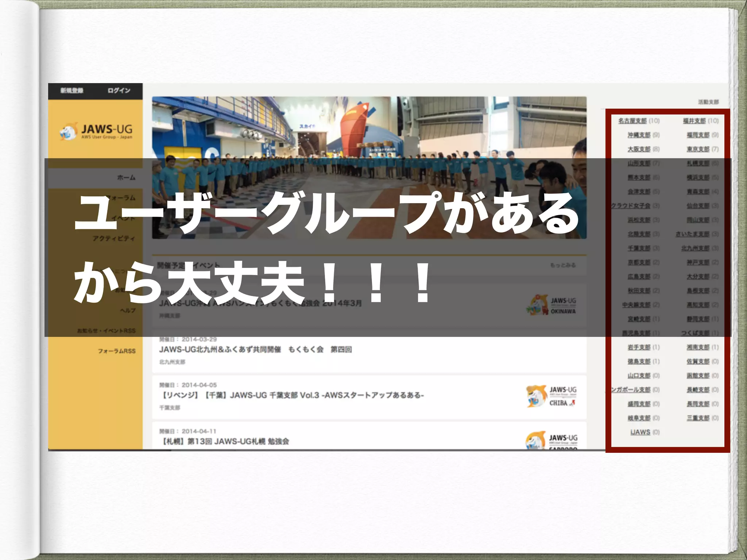Open 福岡支部 branch link
This screenshot has width=747, height=560.
pos(698,135)
